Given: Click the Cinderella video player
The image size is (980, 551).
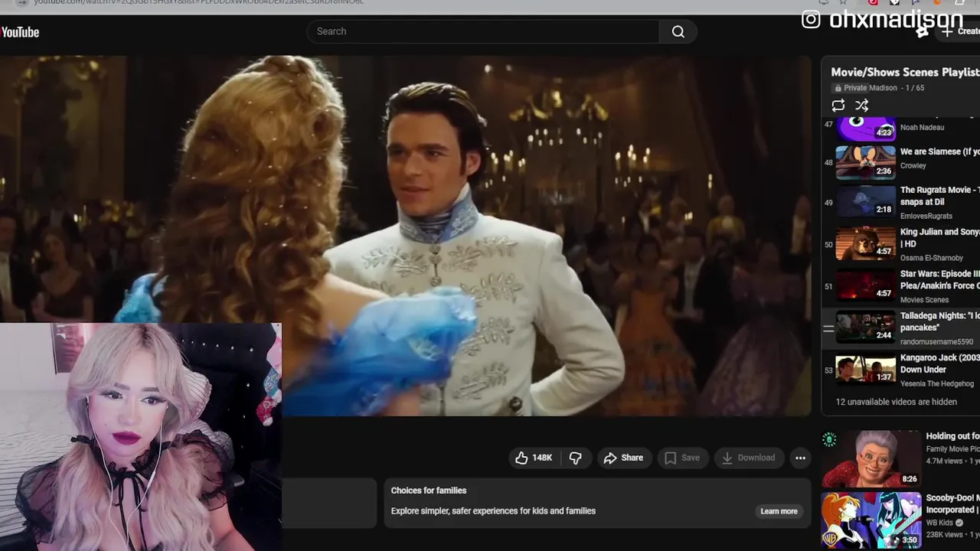Looking at the screenshot, I should pos(405,236).
